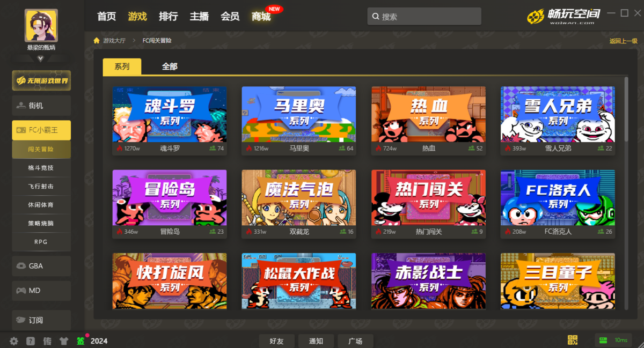Select 格斗竞技 subcategory in sidebar
The image size is (644, 348).
click(x=41, y=168)
